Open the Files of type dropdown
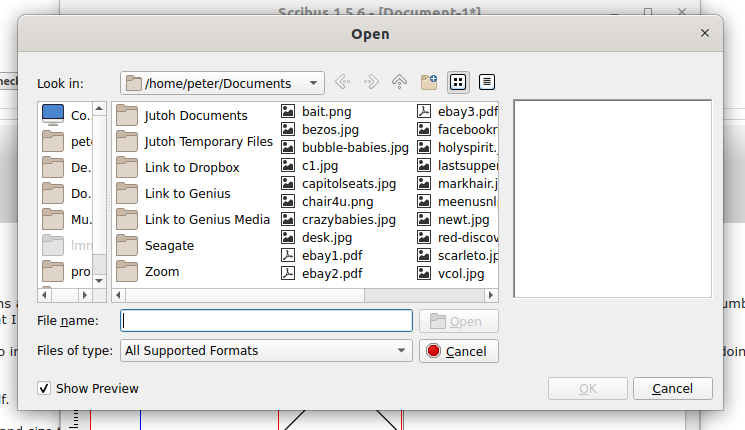 (265, 351)
